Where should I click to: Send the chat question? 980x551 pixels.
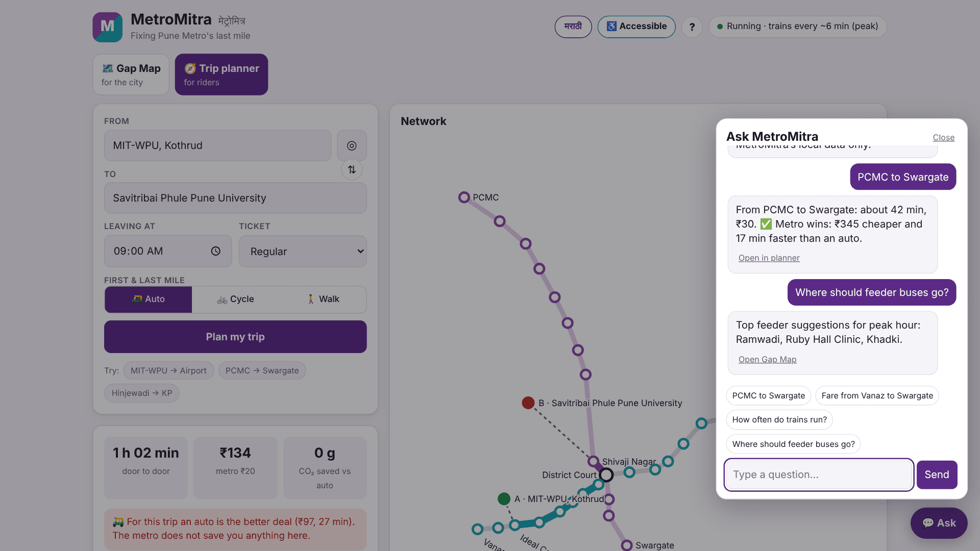click(937, 475)
